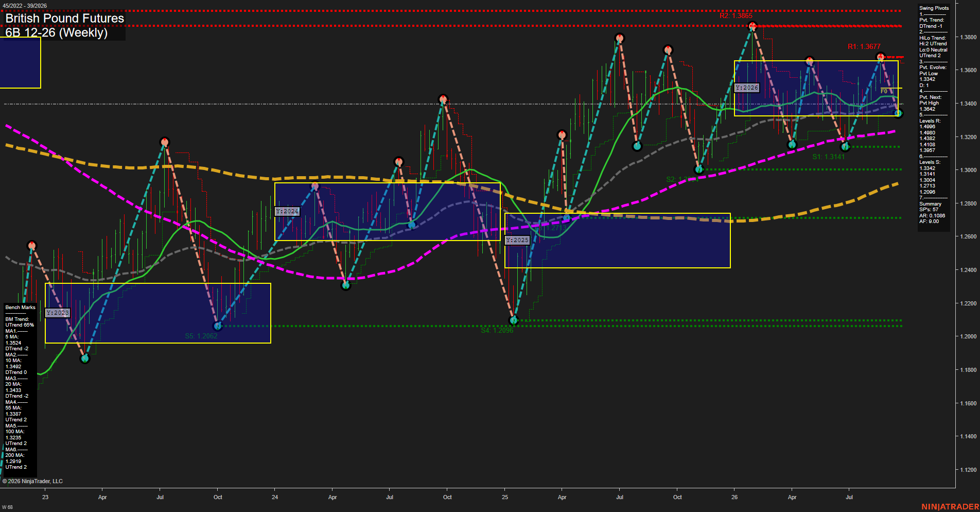The height and width of the screenshot is (512, 980).
Task: Click the British Pound Futures chart title
Action: pos(65,19)
